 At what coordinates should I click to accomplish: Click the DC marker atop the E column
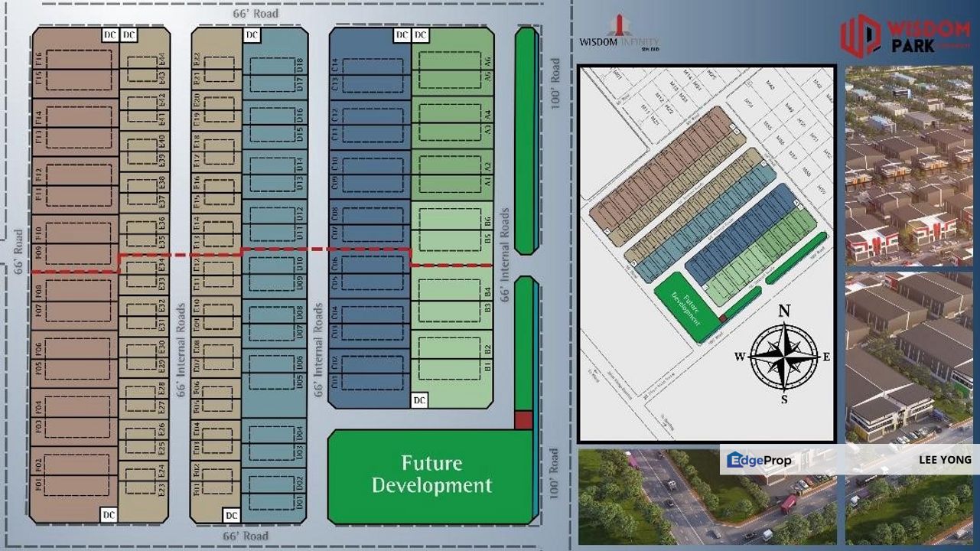click(x=127, y=34)
